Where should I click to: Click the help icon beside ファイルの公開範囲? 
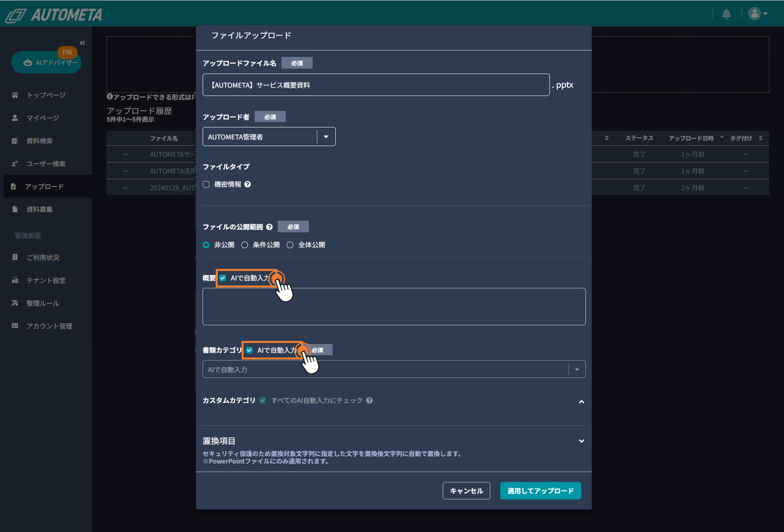[x=269, y=227]
